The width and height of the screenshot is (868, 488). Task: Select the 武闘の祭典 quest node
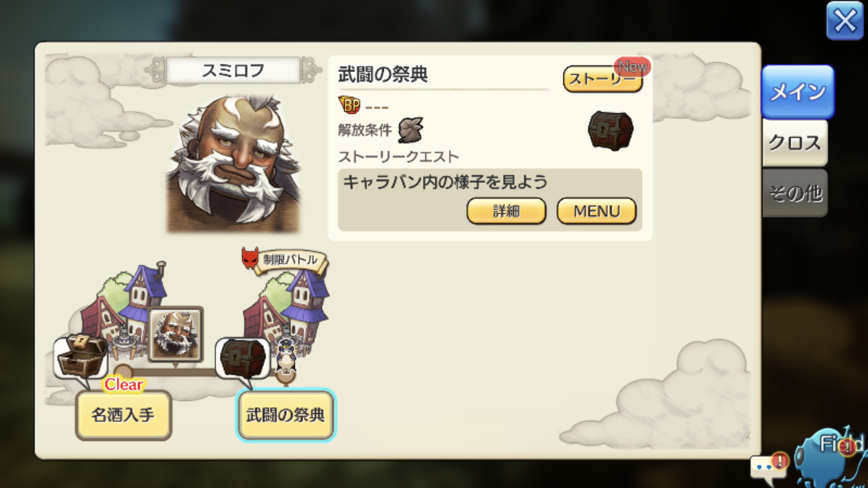pos(286,415)
